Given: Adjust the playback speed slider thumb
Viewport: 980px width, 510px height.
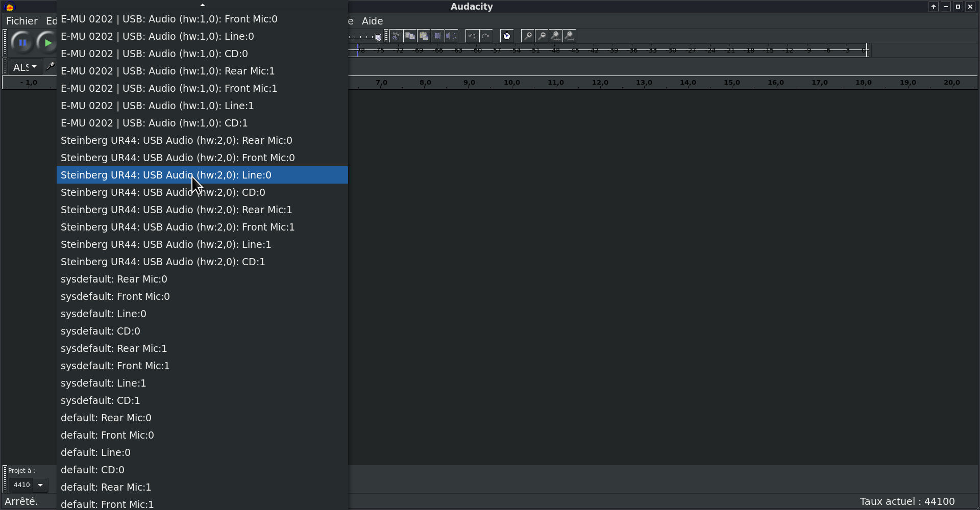Looking at the screenshot, I should tap(378, 37).
